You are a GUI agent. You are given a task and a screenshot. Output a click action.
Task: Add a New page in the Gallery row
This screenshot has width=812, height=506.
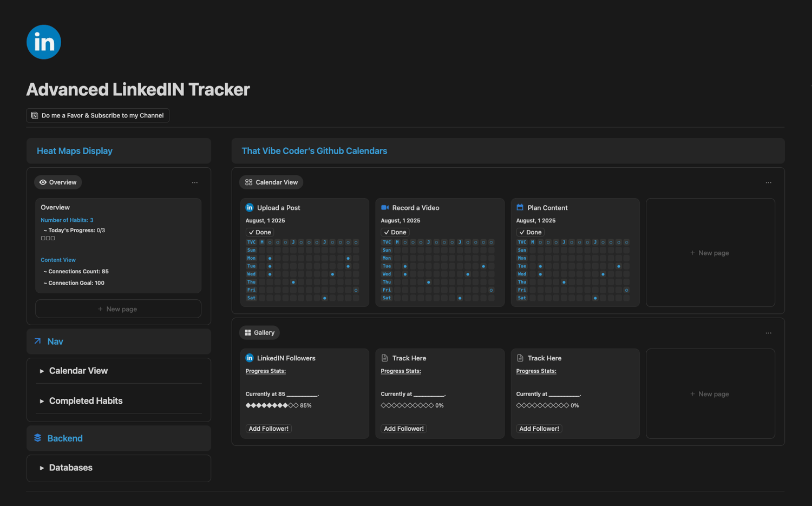(710, 394)
